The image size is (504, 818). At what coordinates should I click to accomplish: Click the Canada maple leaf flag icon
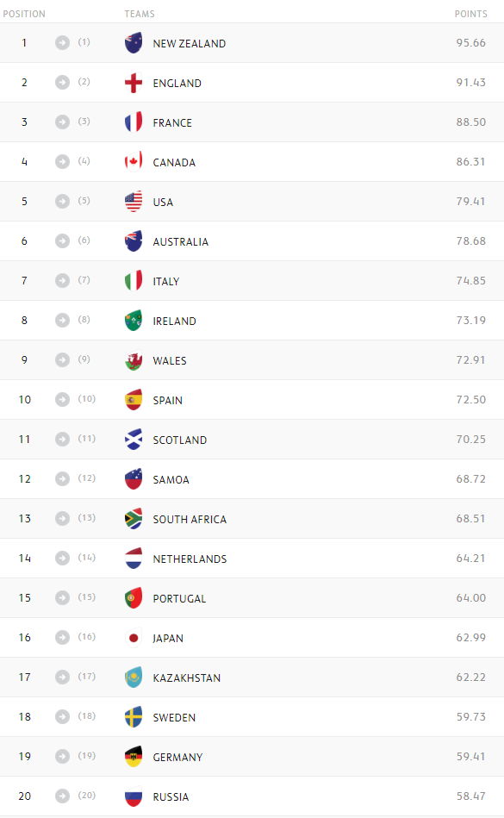pos(134,162)
